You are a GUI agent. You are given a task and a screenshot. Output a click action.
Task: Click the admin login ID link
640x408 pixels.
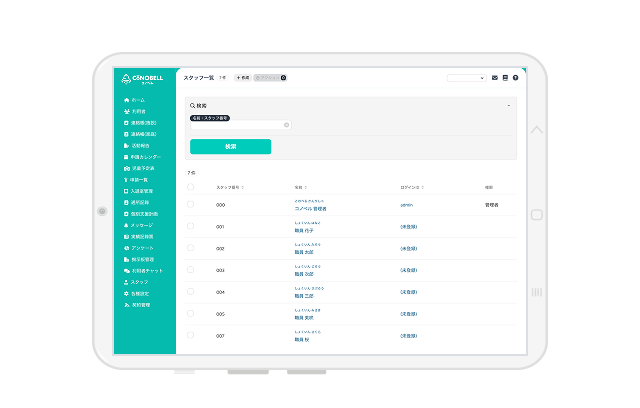click(x=407, y=205)
